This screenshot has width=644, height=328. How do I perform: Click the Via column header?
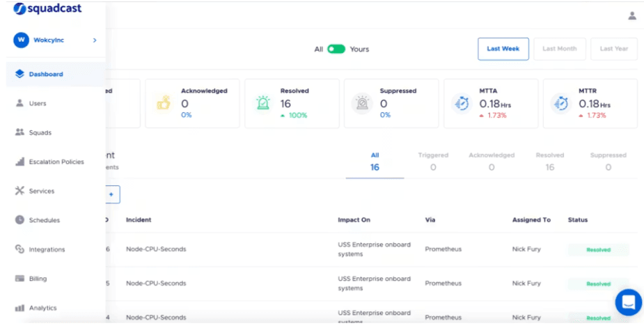pos(430,220)
